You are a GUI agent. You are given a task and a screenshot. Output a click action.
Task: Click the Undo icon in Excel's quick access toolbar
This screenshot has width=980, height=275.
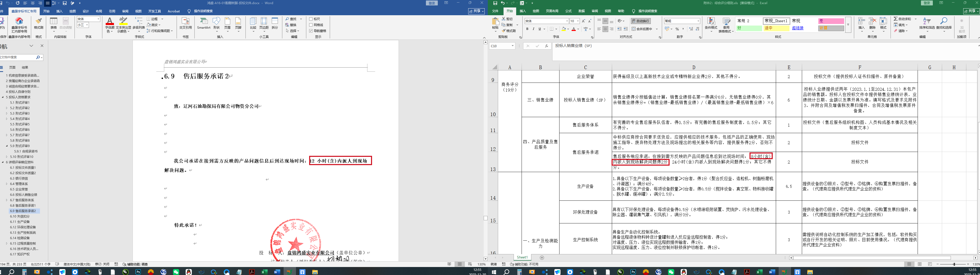point(503,3)
